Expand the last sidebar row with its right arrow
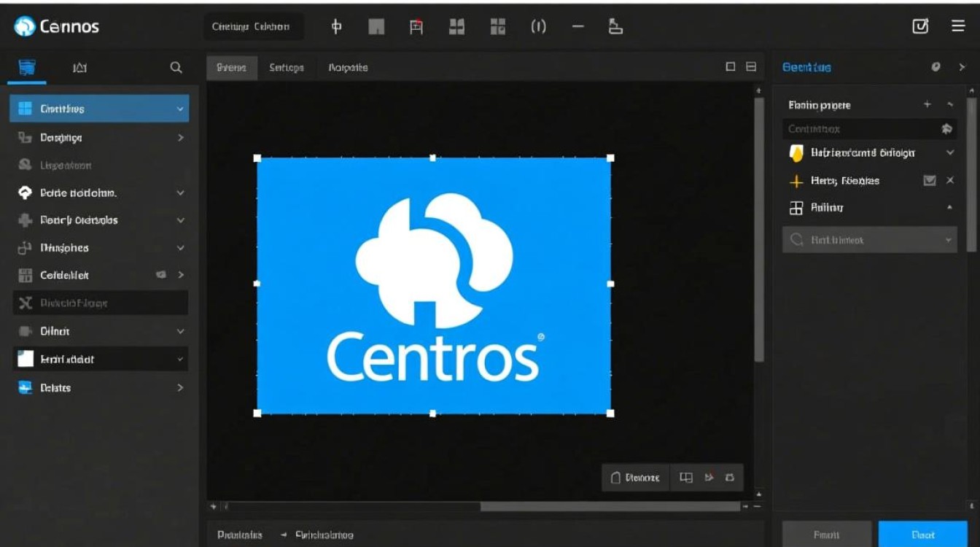The height and width of the screenshot is (547, 980). click(180, 388)
